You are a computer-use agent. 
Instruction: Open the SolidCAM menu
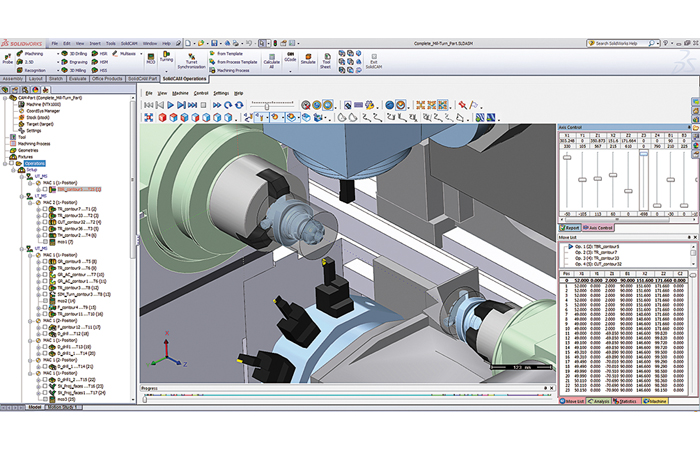click(x=129, y=43)
